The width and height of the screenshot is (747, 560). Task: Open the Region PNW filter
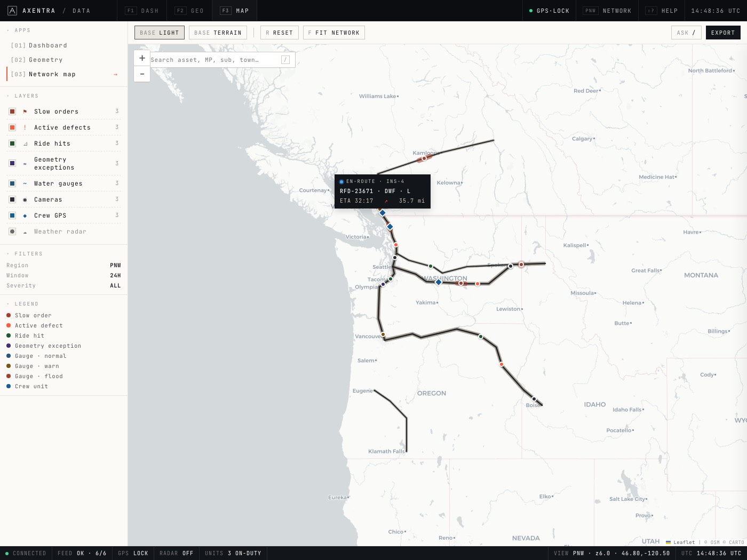(x=63, y=265)
